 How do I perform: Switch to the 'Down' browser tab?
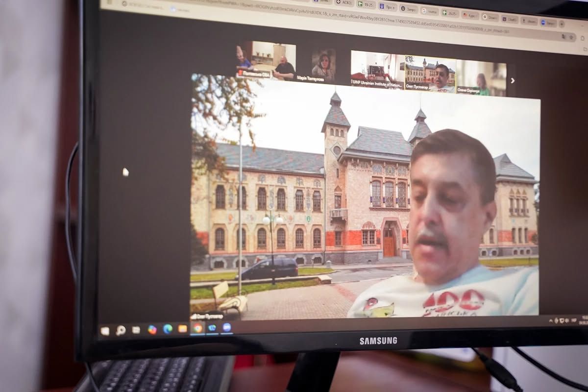[490, 17]
